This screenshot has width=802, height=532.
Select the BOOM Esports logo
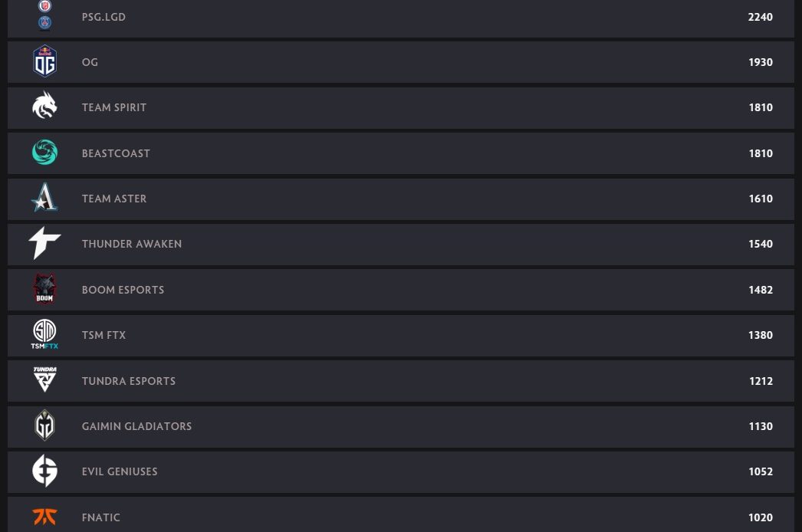tap(44, 289)
